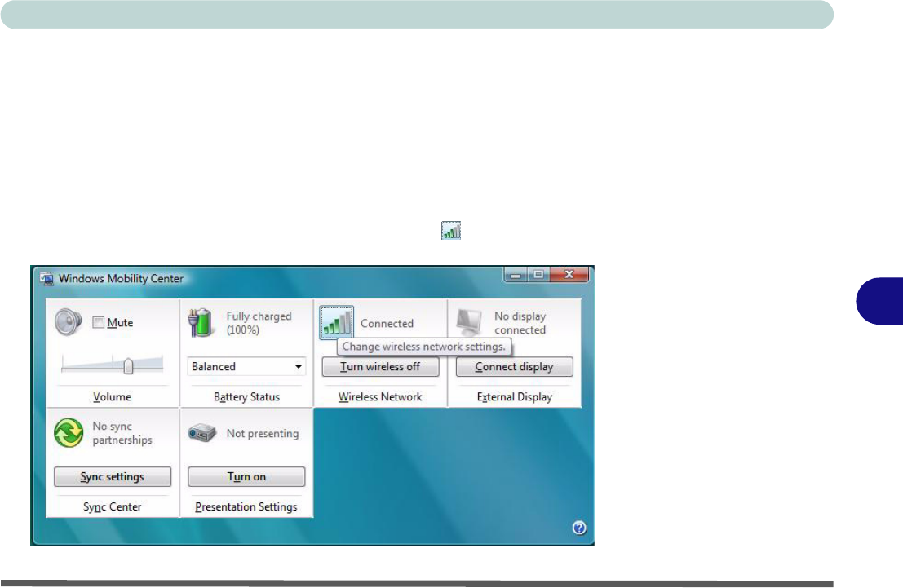Click the volume slider thumb
Image resolution: width=903 pixels, height=588 pixels.
(128, 365)
